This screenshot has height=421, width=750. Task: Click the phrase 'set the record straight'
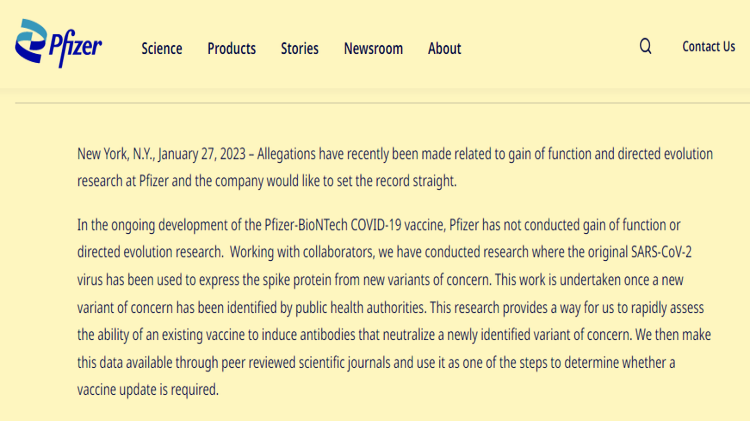(391, 182)
